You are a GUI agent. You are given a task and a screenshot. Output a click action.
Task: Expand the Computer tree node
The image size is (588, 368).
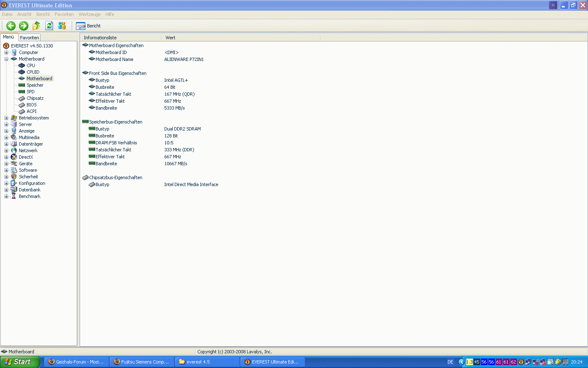6,52
